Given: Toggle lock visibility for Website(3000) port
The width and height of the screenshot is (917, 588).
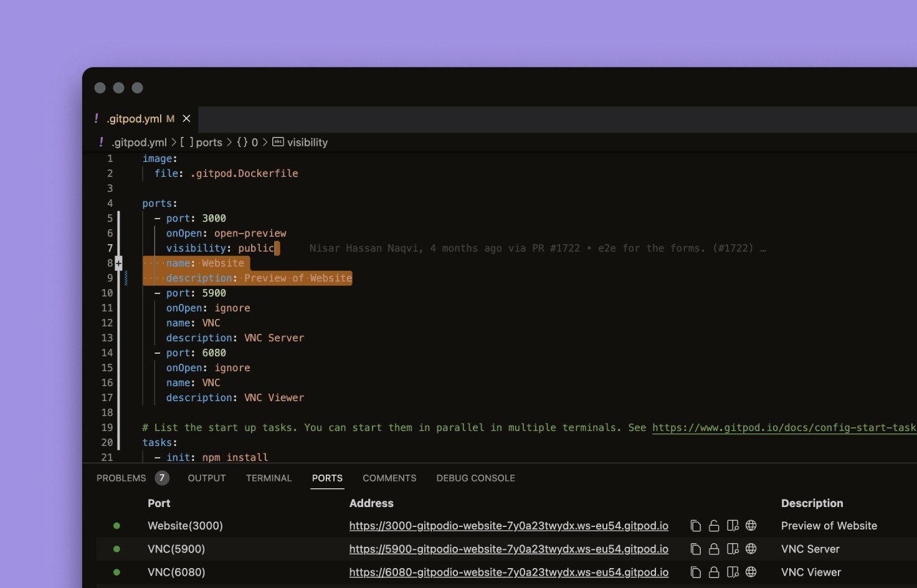Looking at the screenshot, I should point(714,526).
